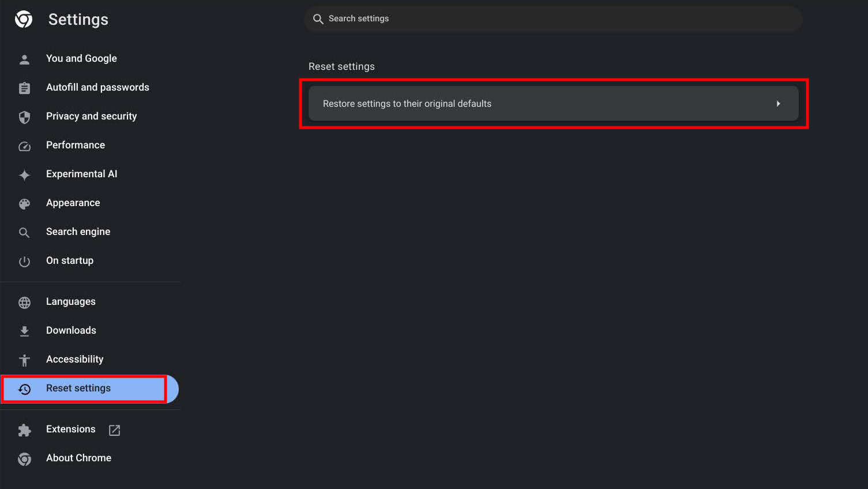Click the You and Google person icon
The height and width of the screenshot is (489, 868).
click(x=24, y=59)
